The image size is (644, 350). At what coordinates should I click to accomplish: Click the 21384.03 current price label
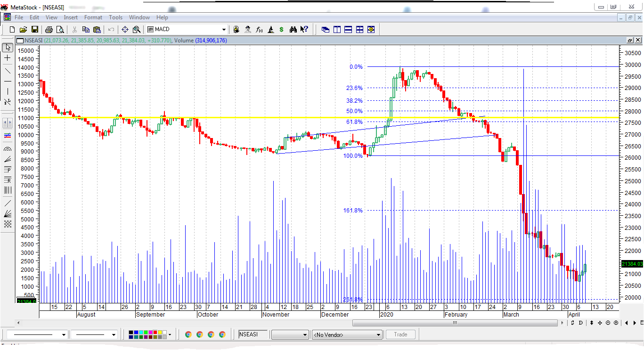pyautogui.click(x=633, y=264)
